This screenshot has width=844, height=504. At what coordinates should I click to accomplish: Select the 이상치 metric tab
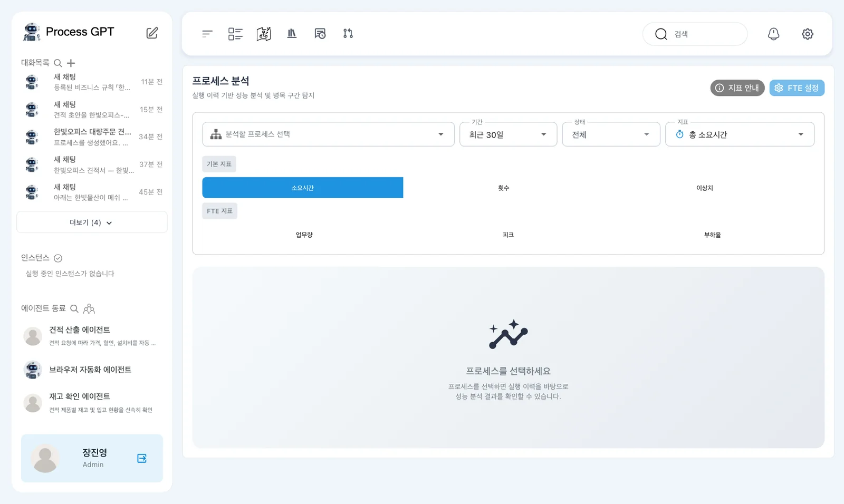tap(705, 188)
